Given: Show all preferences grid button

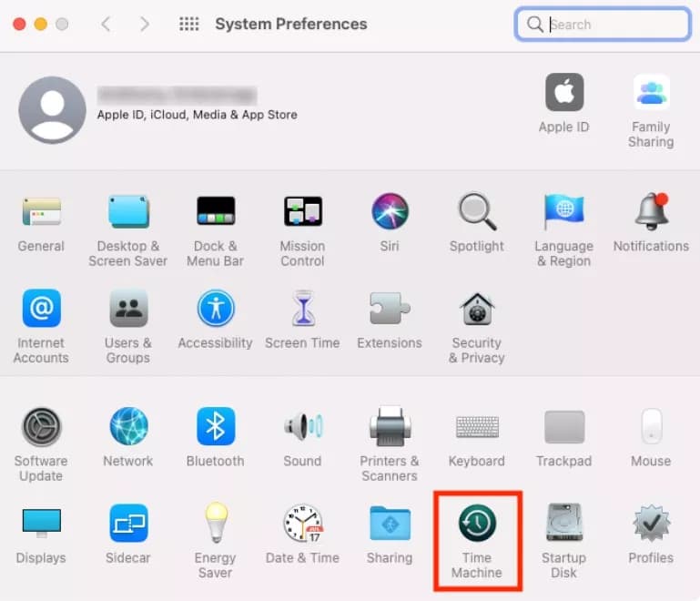Looking at the screenshot, I should pyautogui.click(x=188, y=24).
